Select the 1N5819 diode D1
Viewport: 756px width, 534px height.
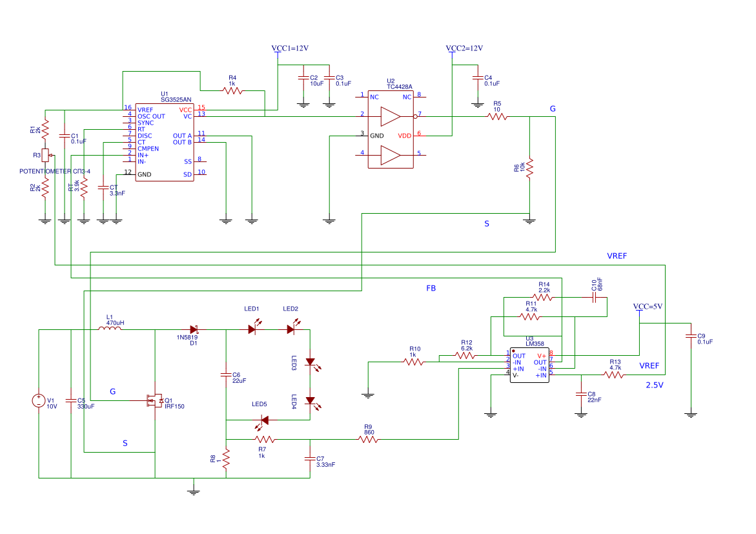pos(194,330)
